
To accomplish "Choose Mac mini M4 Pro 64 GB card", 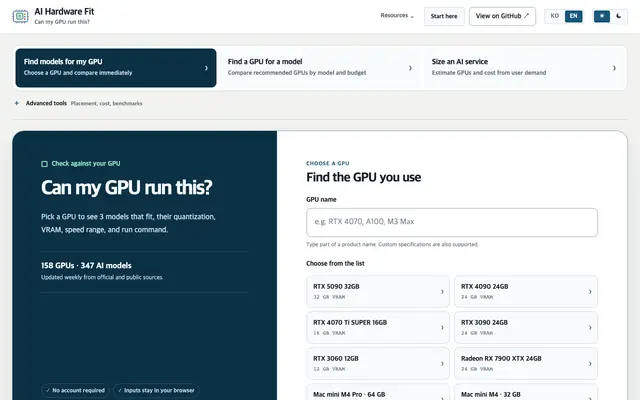I will point(378,392).
